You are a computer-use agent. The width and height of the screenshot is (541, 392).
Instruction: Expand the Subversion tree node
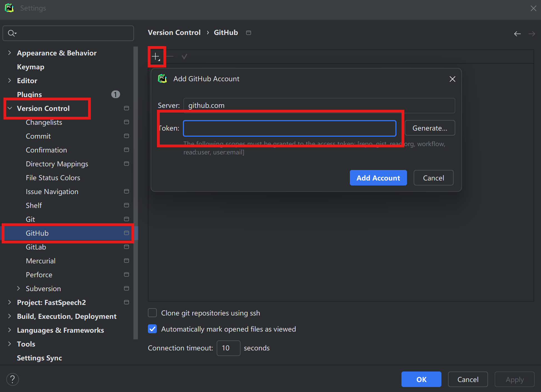point(19,289)
